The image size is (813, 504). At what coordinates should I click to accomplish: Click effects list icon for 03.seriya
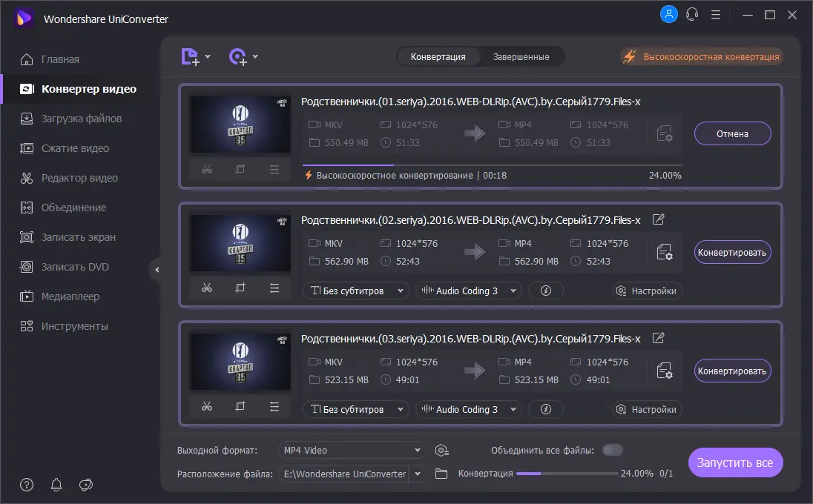(274, 406)
